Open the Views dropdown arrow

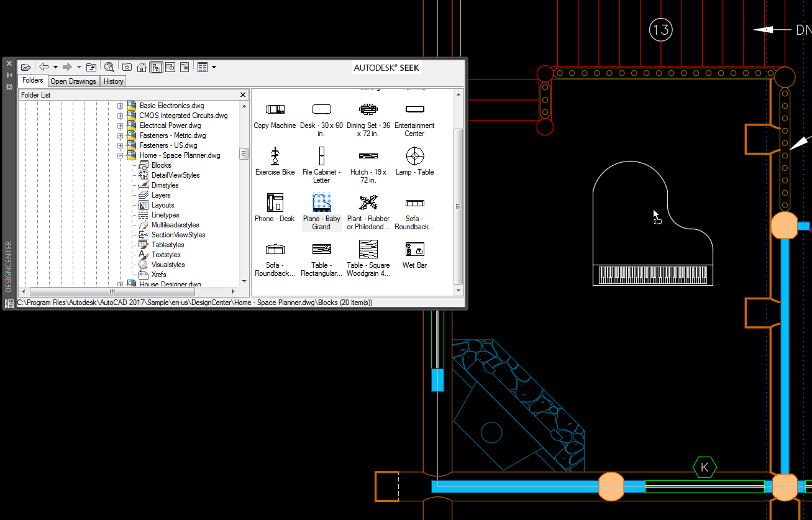point(214,67)
